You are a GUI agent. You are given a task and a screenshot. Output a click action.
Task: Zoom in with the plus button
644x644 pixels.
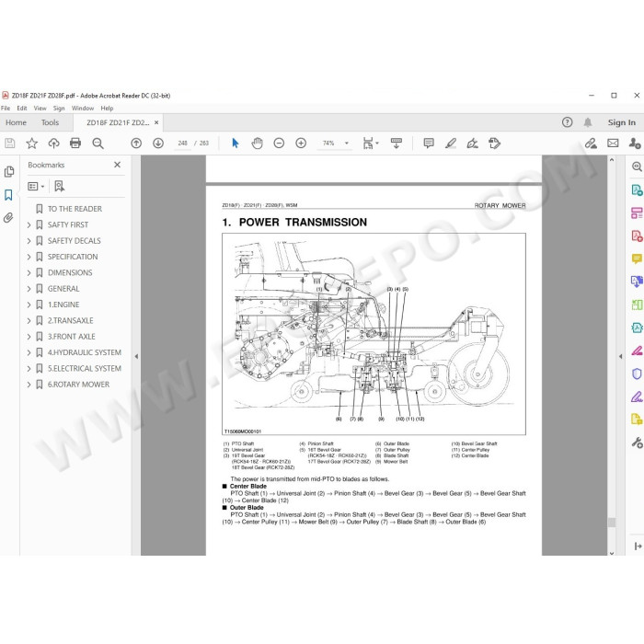coord(301,143)
